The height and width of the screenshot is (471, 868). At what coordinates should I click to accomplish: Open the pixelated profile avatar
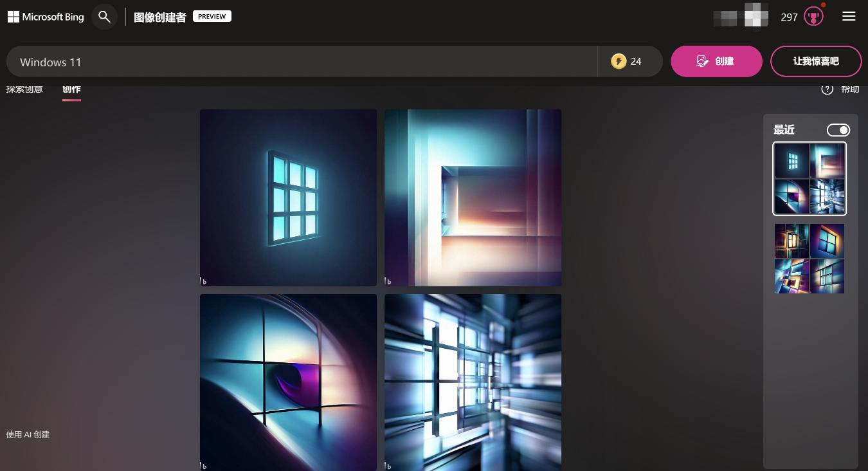(x=756, y=16)
